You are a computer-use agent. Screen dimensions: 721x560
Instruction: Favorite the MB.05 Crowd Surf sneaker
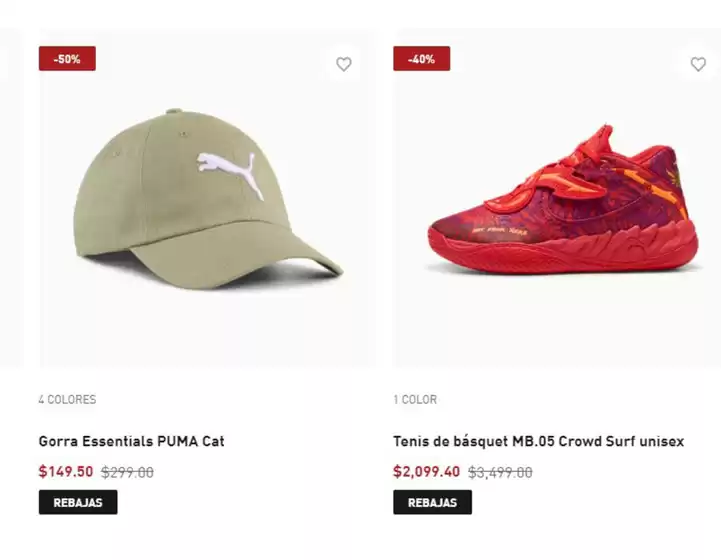click(x=698, y=64)
